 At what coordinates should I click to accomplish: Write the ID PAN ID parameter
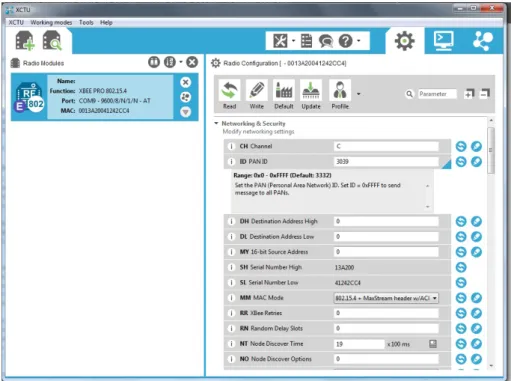point(476,162)
